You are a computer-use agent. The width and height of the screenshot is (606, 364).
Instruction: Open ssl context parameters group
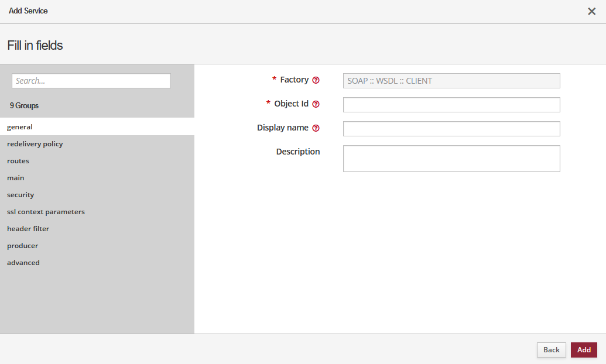click(46, 211)
